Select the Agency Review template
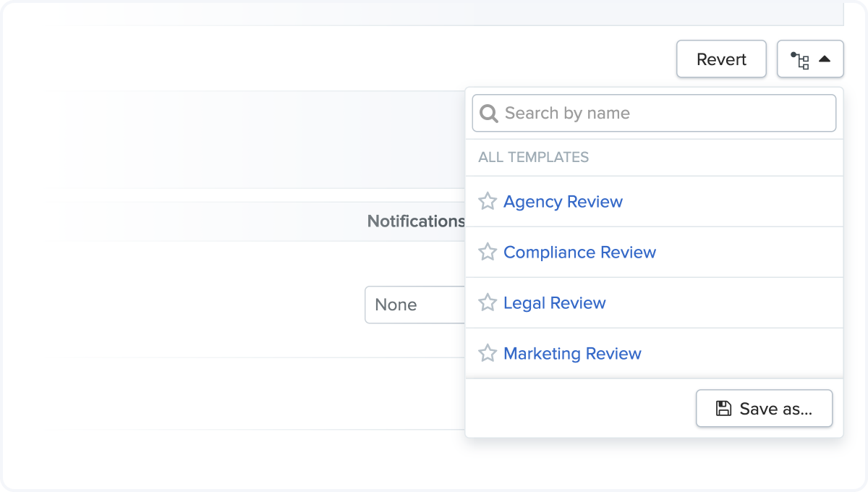868x492 pixels. pyautogui.click(x=563, y=202)
